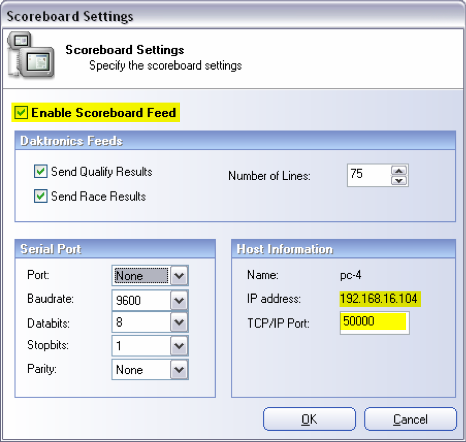Click the host name pc-4
466x442 pixels.
[351, 275]
